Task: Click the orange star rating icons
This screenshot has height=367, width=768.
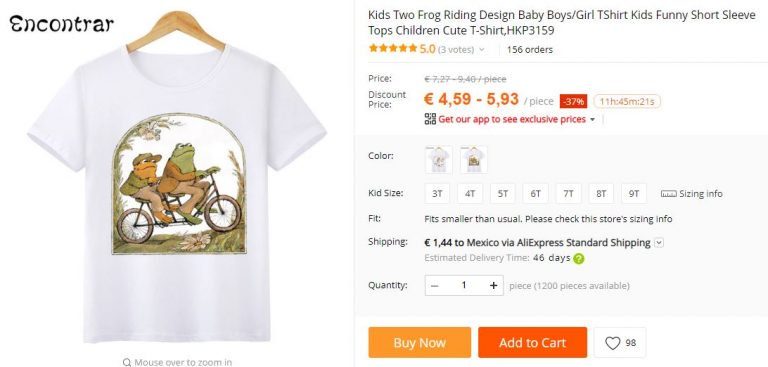Action: (393, 49)
